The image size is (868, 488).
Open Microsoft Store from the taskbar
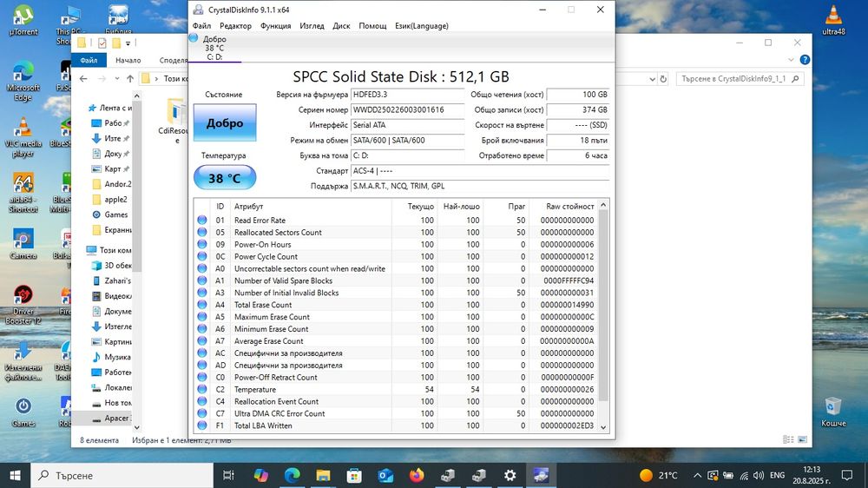pos(354,475)
